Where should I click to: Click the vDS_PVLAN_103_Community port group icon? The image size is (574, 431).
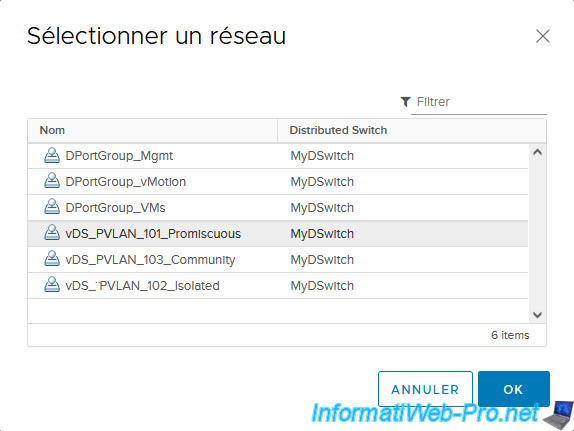click(x=52, y=259)
